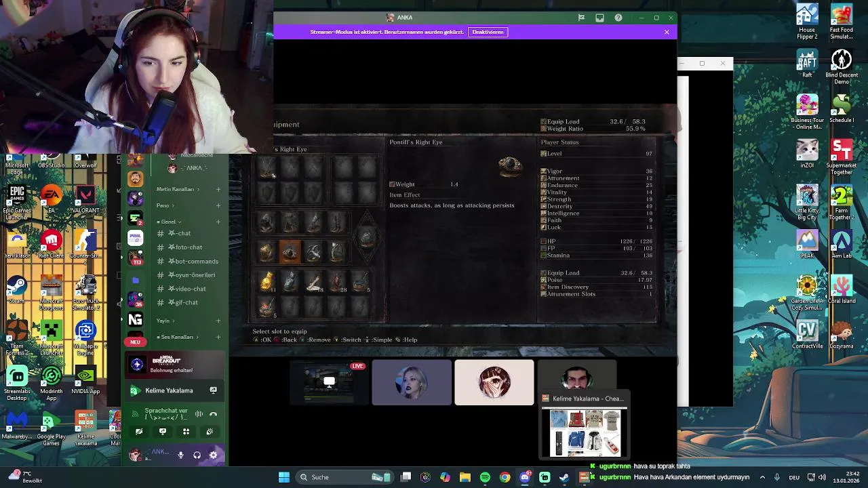Toggle Discord microphone mute
This screenshot has width=868, height=488.
(180, 455)
